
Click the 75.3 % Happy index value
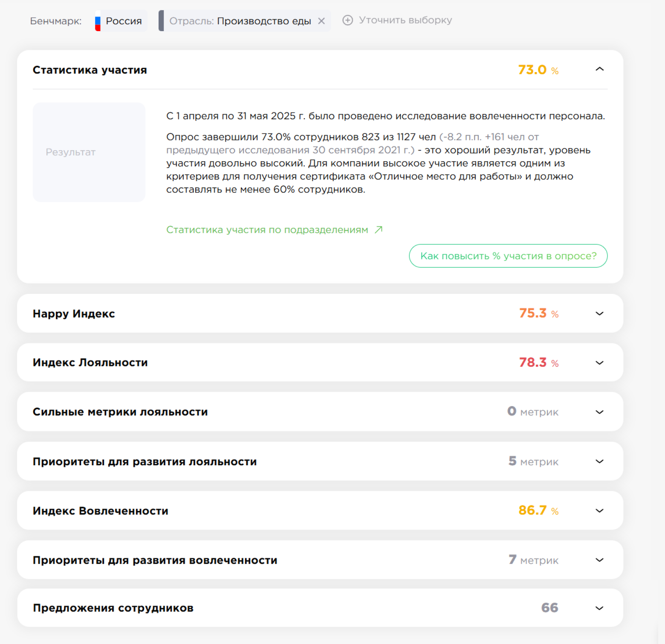click(x=539, y=313)
